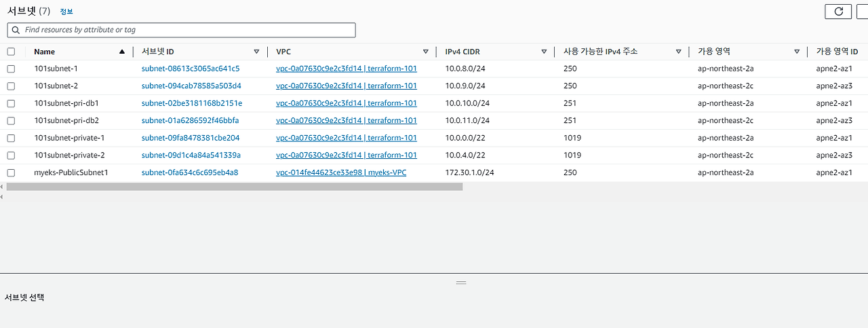Open subnet-09d1c4a84a541339a link
The height and width of the screenshot is (328, 868).
coord(191,156)
